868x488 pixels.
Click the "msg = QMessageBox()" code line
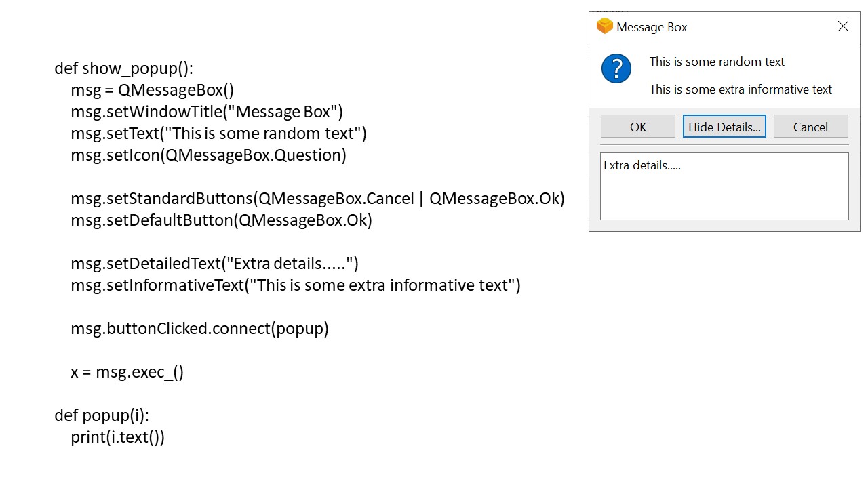(152, 90)
